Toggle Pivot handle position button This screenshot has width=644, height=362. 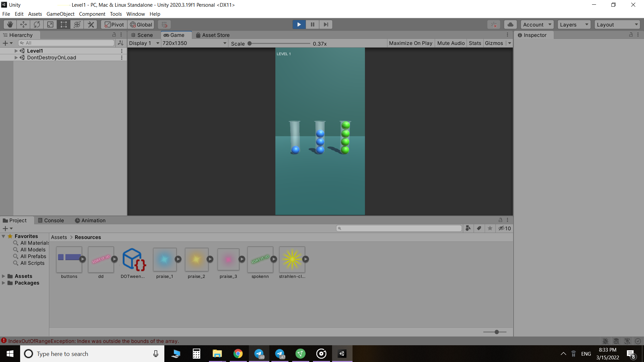(114, 24)
